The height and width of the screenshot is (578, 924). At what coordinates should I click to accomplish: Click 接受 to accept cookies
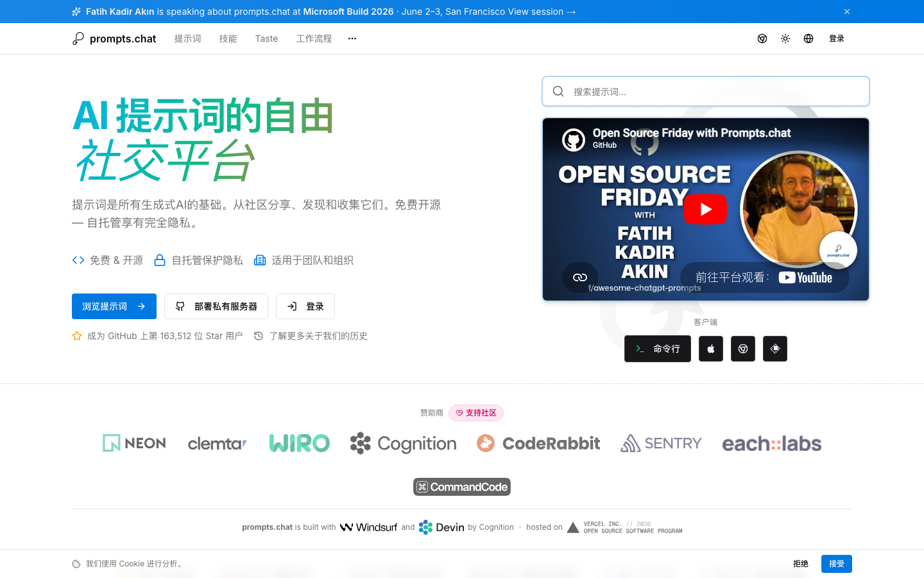(837, 564)
